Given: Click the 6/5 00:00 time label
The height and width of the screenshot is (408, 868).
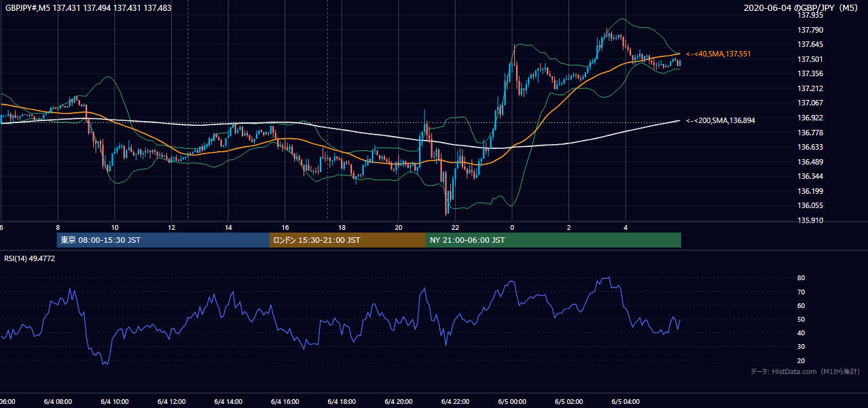Looking at the screenshot, I should click(512, 401).
